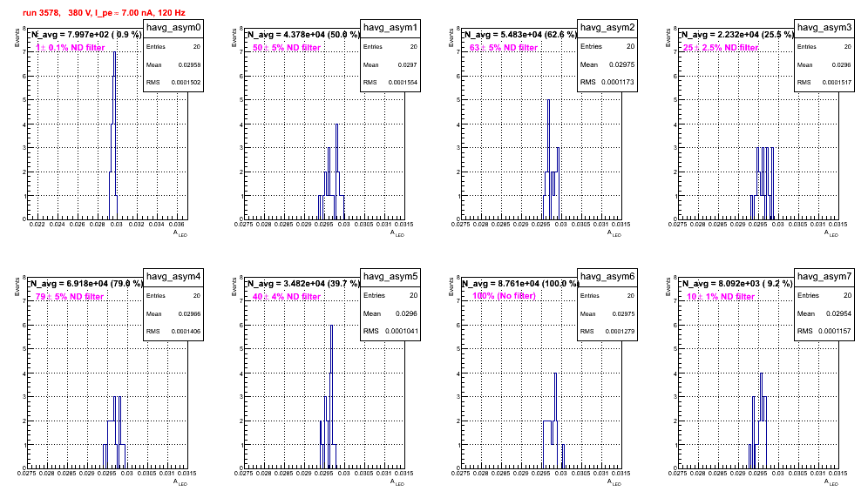Select the RMS value "0.0001157"
Image resolution: width=868 pixels, height=498 pixels.
835,332
